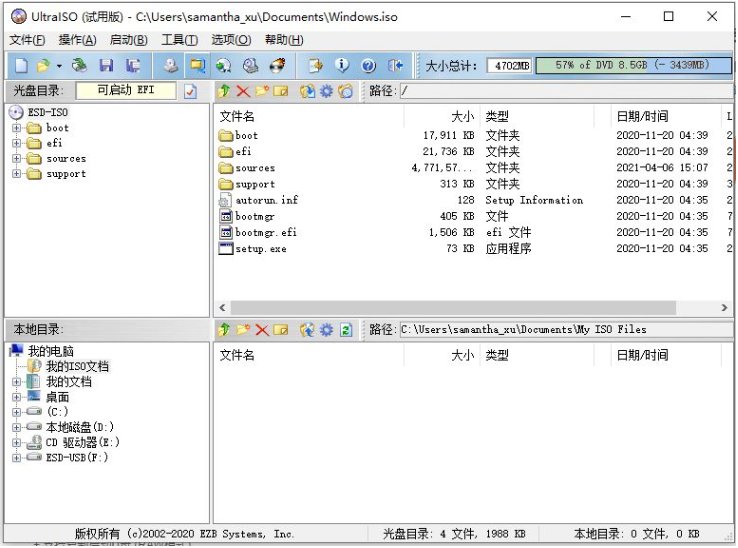738x548 pixels.
Task: Click the blue Info (i) toolbar icon
Action: point(342,65)
